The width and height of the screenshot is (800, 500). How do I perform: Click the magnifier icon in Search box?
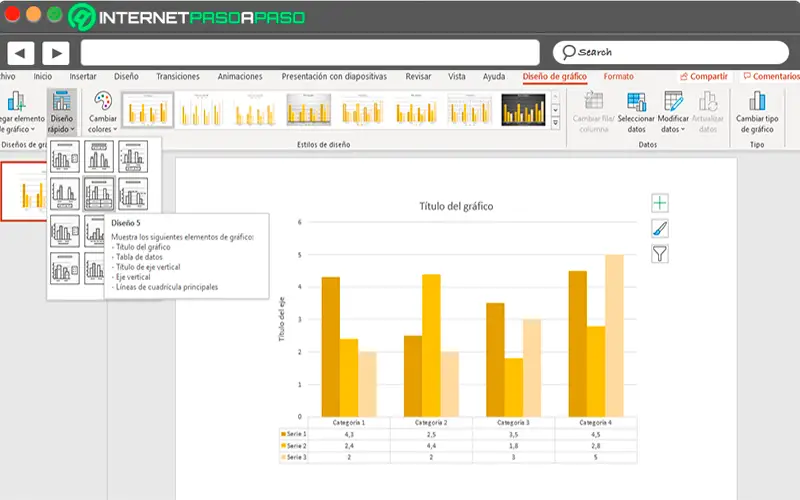(568, 52)
